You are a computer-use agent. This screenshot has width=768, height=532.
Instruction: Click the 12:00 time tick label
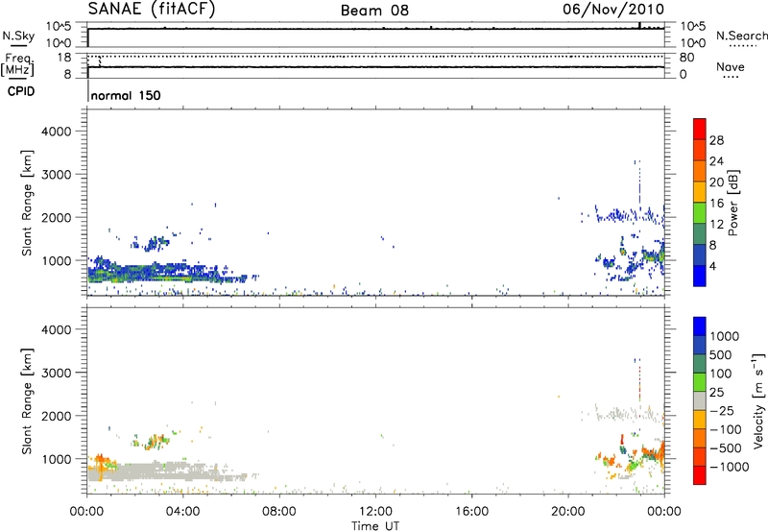(x=375, y=512)
